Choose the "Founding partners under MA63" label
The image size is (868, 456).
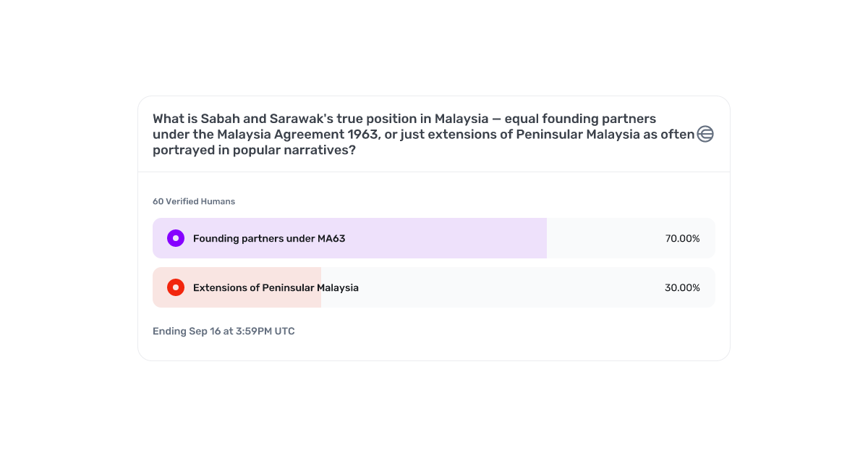pyautogui.click(x=269, y=238)
